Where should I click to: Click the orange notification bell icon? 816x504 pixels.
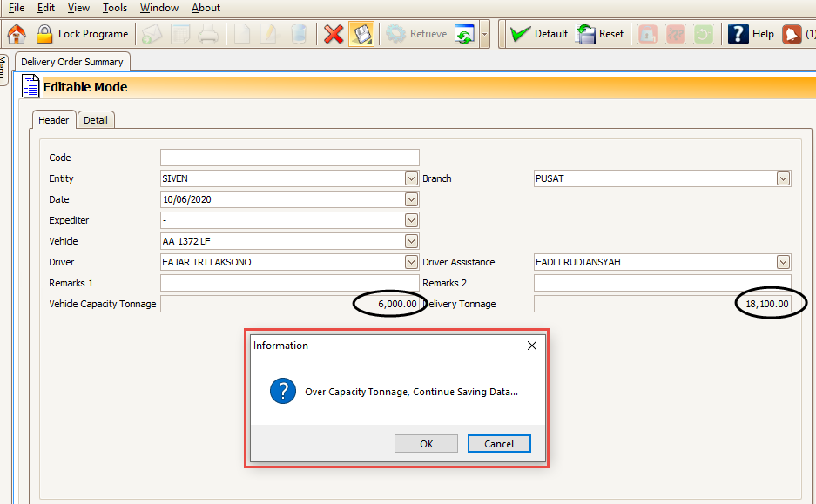click(792, 34)
